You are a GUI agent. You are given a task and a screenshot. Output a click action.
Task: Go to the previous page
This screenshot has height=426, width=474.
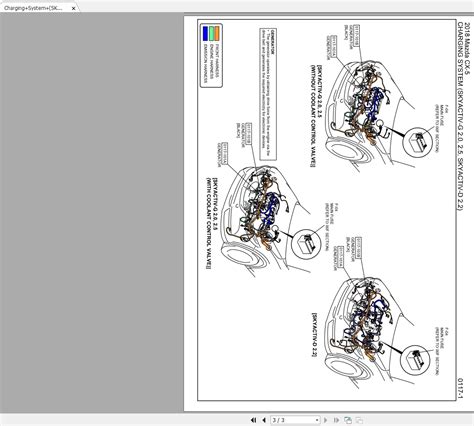pyautogui.click(x=264, y=420)
